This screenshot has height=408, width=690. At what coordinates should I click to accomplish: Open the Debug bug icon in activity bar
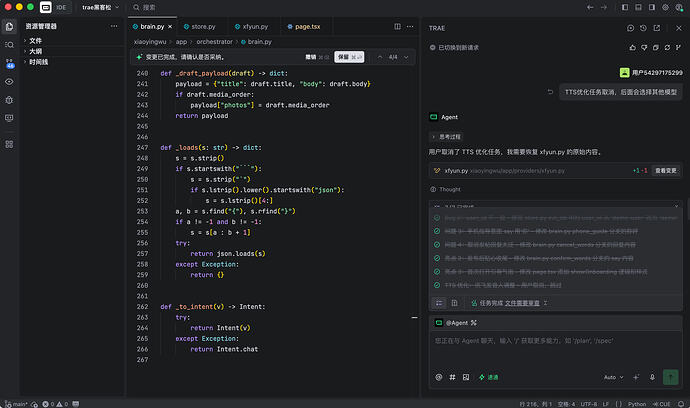tap(9, 100)
